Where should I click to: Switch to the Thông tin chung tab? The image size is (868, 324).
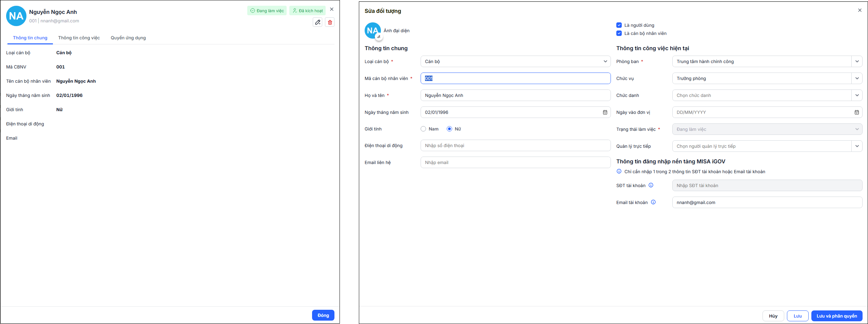pyautogui.click(x=30, y=38)
